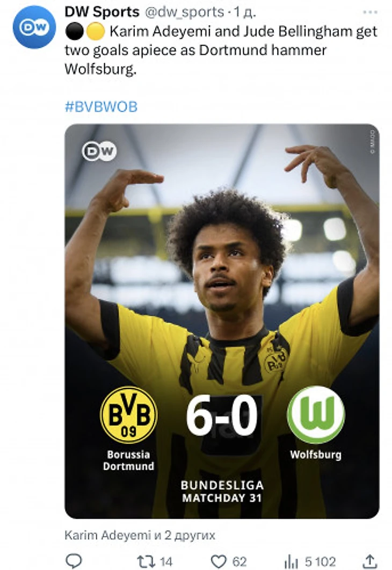Click the views count 5 102
Image resolution: width=392 pixels, height=570 pixels.
click(x=320, y=561)
